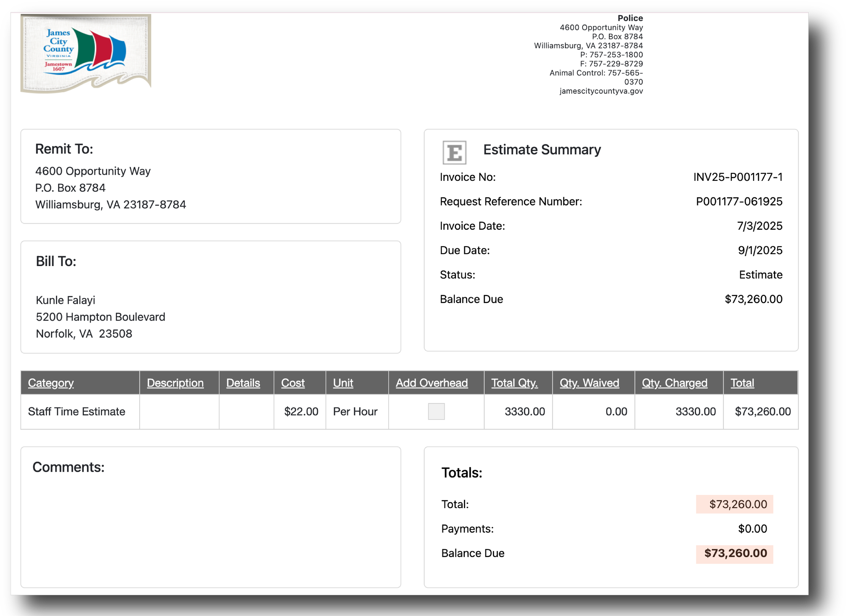Sort by Description column header
Viewport: 848px width, 616px height.
[x=175, y=382]
